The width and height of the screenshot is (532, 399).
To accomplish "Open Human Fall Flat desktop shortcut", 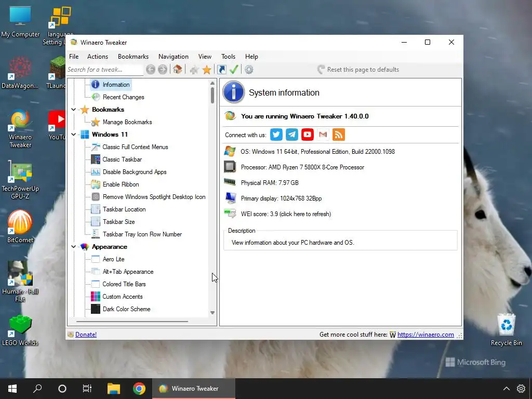I will pyautogui.click(x=20, y=281).
